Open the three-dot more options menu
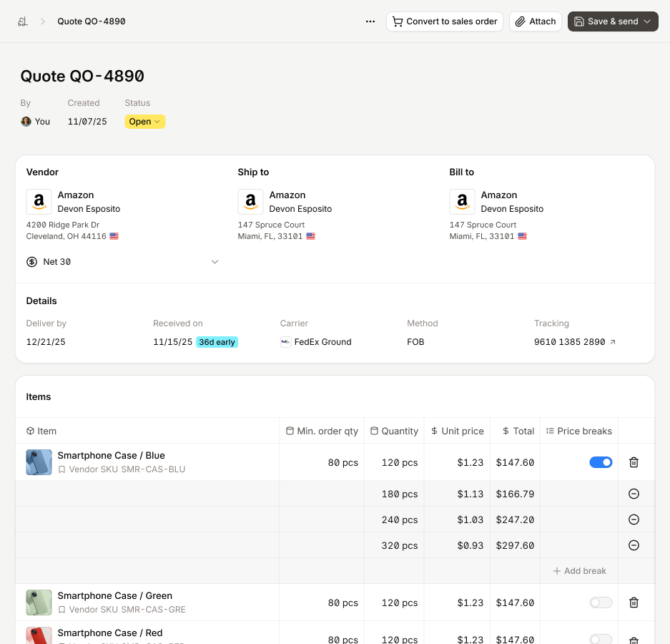 click(x=370, y=21)
